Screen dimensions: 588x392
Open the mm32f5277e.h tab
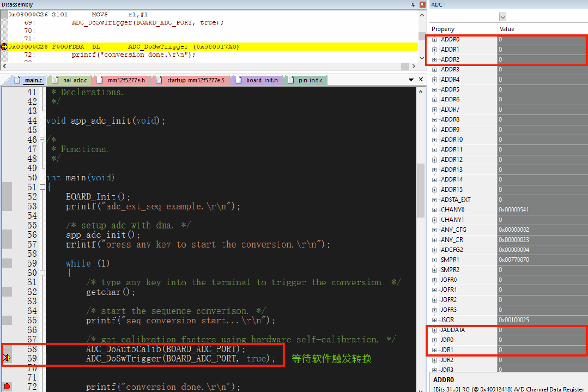click(122, 80)
